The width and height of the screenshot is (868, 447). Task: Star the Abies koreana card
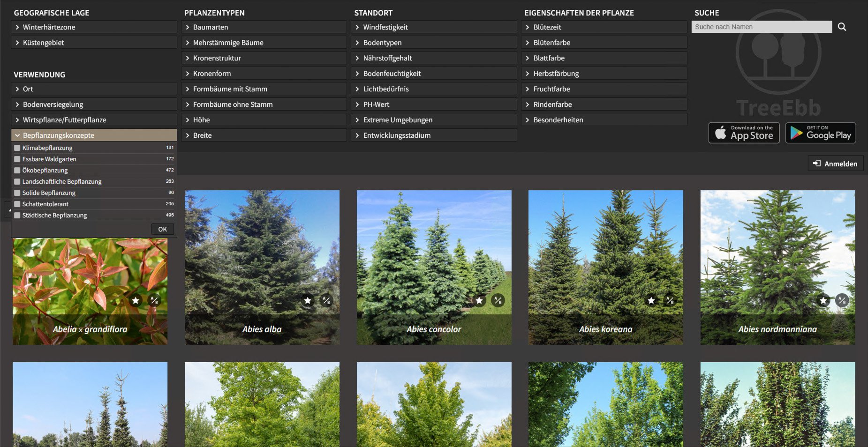pyautogui.click(x=651, y=300)
